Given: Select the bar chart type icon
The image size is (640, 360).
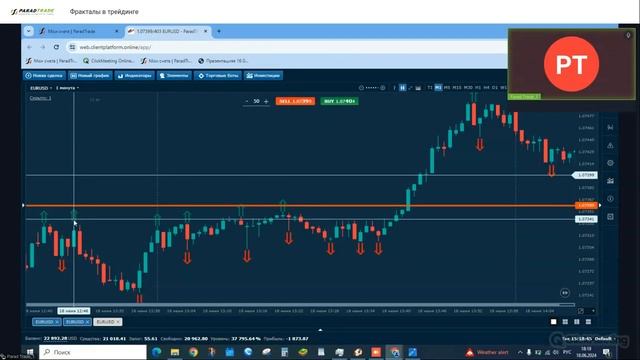Looking at the screenshot, I should point(394,88).
